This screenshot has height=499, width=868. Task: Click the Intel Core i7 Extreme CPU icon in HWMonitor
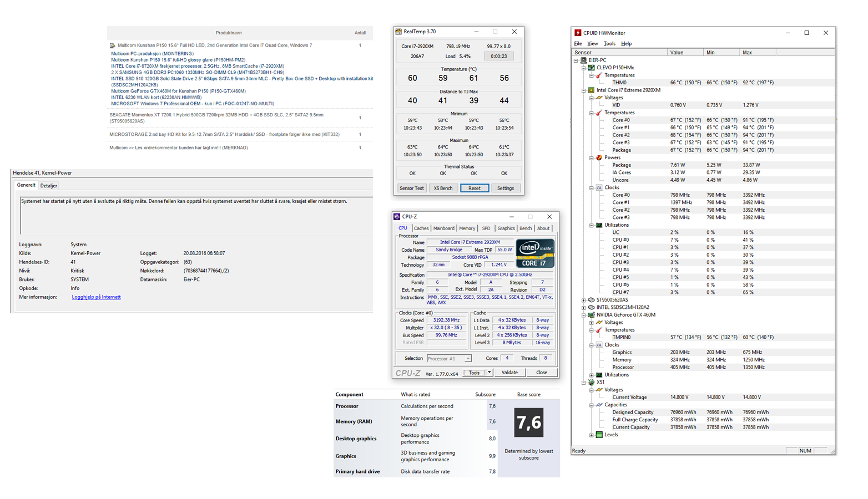tap(591, 90)
